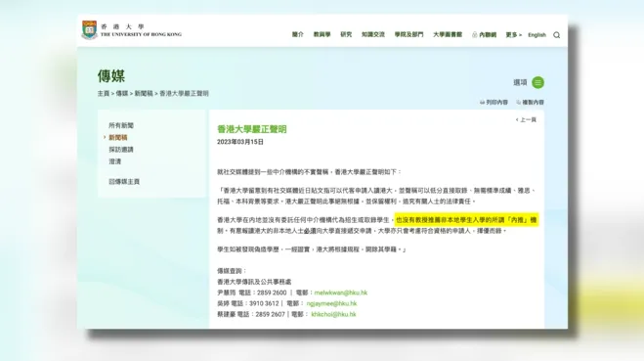
Task: Select 所有新聞 in the sidebar
Action: [x=121, y=125]
